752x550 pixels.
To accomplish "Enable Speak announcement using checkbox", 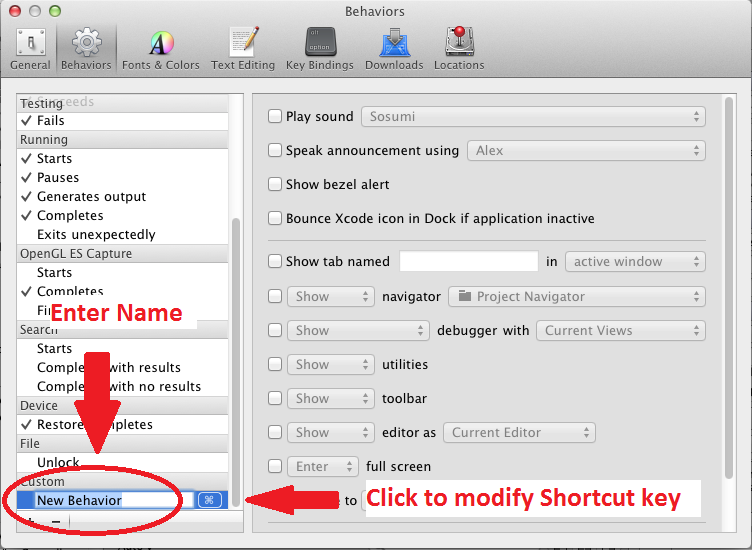I will pos(275,150).
